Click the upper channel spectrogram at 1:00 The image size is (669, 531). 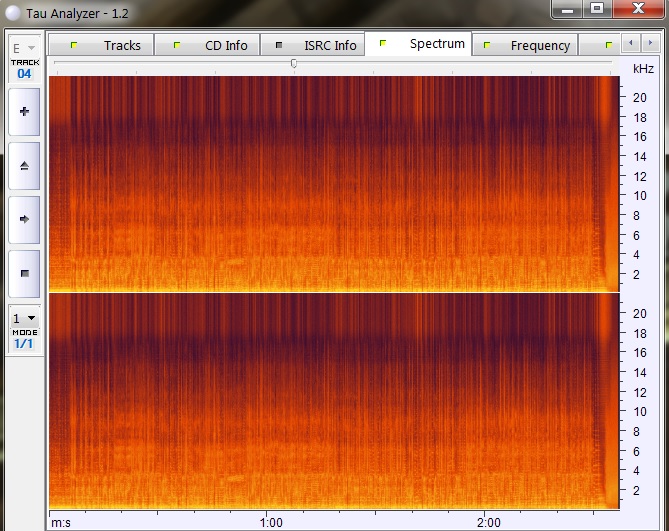point(270,185)
